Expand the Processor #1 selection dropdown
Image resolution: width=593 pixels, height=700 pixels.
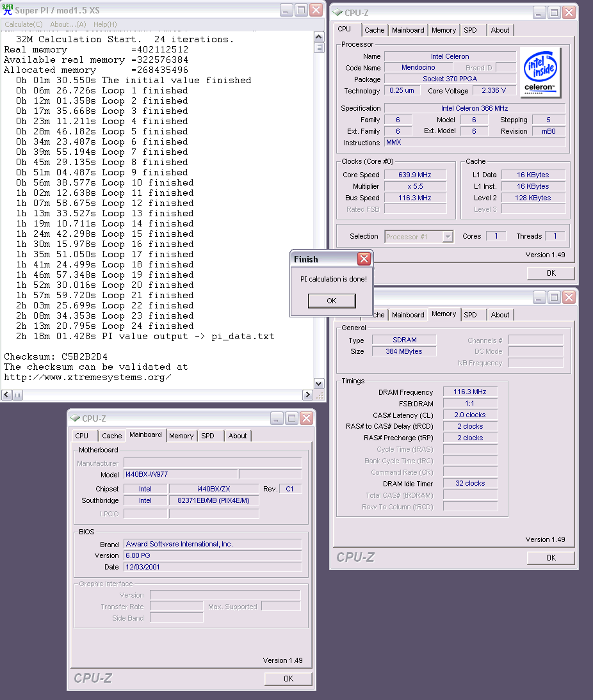[448, 237]
